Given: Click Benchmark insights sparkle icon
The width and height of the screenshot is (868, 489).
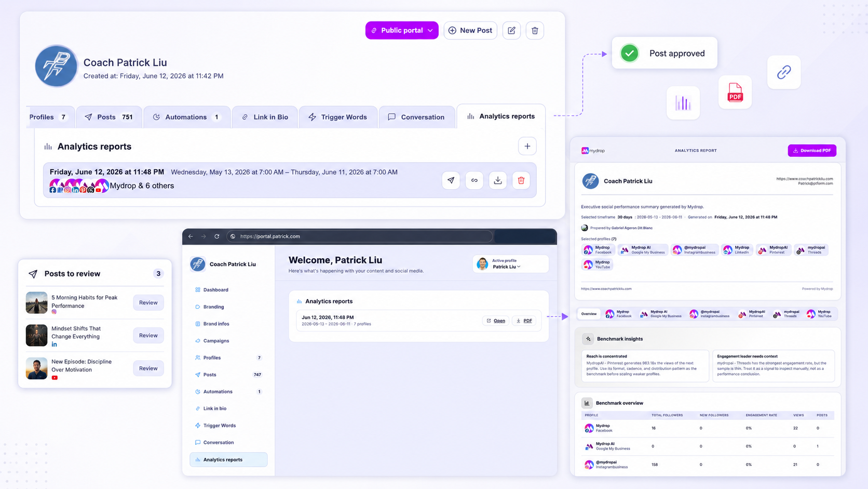Looking at the screenshot, I should pyautogui.click(x=588, y=339).
